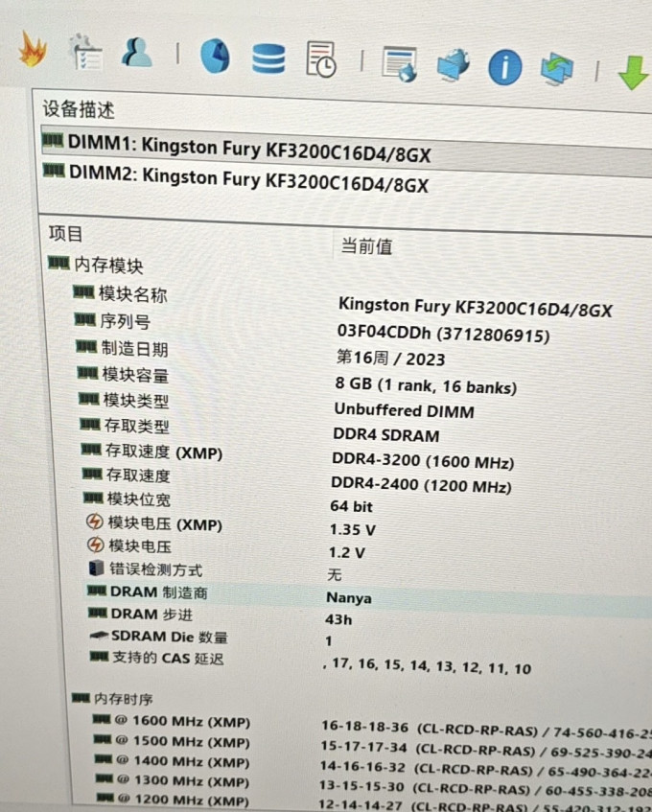652x812 pixels.
Task: Click the 1.35 V voltage value
Action: point(353,529)
